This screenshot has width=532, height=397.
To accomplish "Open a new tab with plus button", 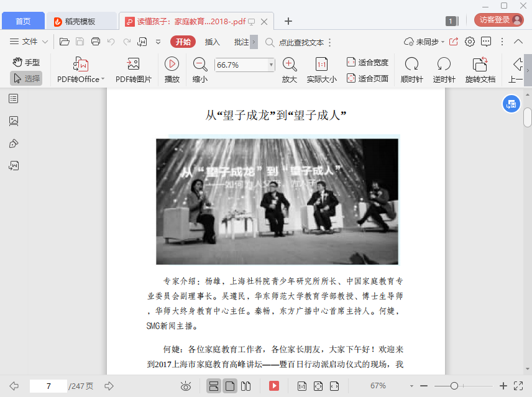I will click(x=288, y=21).
